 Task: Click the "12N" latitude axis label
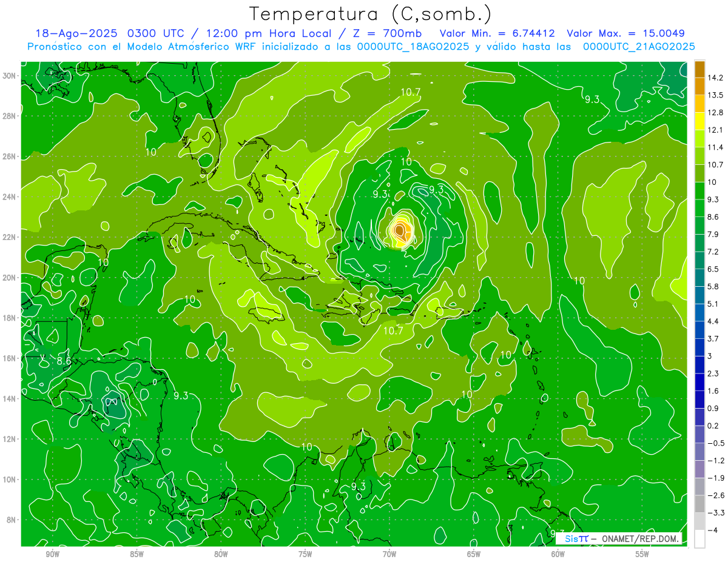click(x=10, y=439)
